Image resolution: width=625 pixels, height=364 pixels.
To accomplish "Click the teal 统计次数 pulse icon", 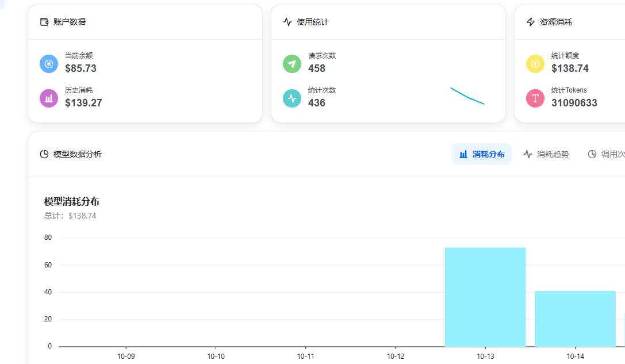I will tap(292, 98).
